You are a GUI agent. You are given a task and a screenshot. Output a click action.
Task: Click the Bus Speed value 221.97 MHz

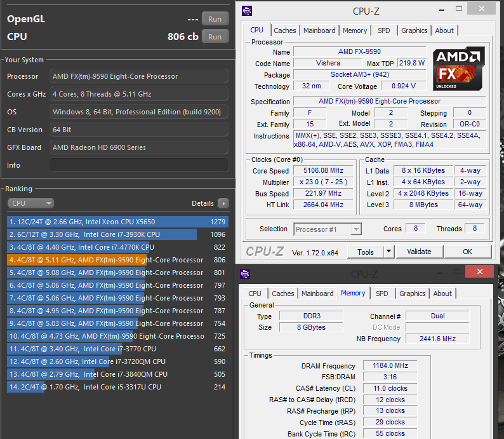click(x=323, y=193)
